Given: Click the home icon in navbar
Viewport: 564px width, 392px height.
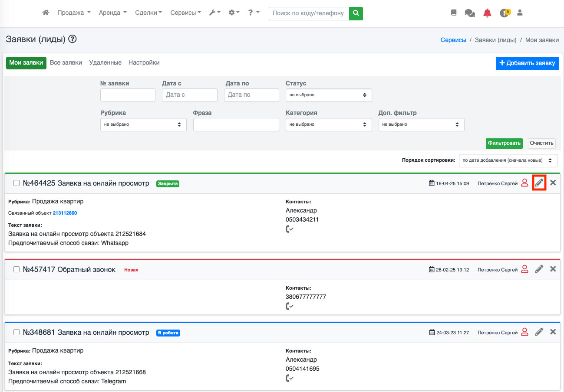Looking at the screenshot, I should click(x=46, y=13).
